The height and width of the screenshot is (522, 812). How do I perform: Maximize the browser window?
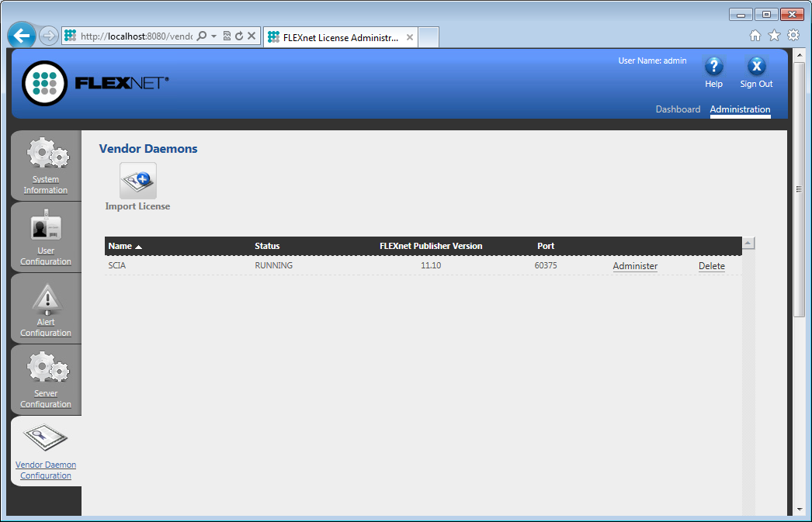coord(766,15)
